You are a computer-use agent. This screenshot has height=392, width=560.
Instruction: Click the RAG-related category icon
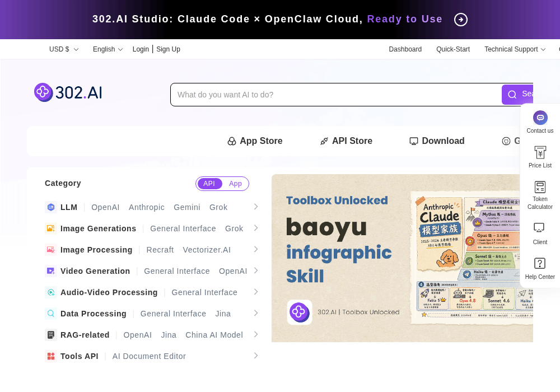[51, 334]
